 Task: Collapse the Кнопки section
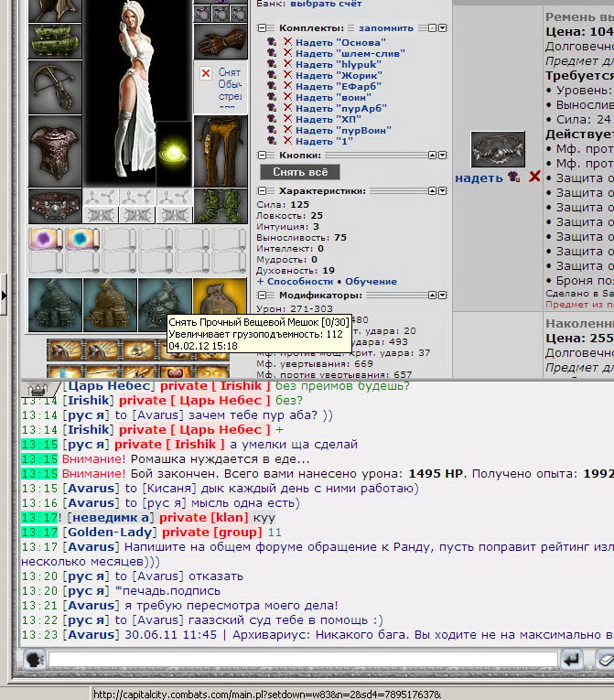tap(262, 156)
